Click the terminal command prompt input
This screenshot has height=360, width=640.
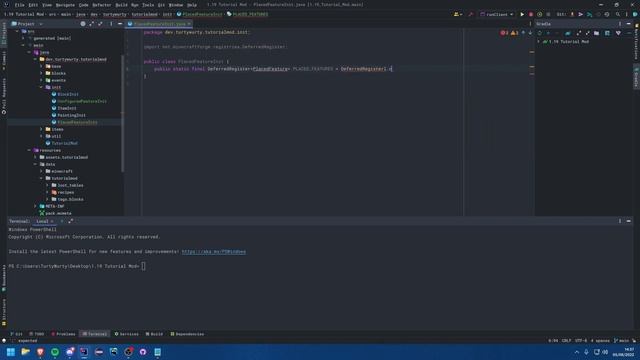tap(143, 266)
